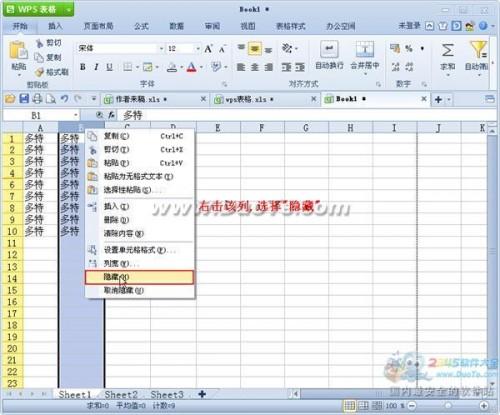Click the new document plus button
500x415 pixels.
(438, 99)
